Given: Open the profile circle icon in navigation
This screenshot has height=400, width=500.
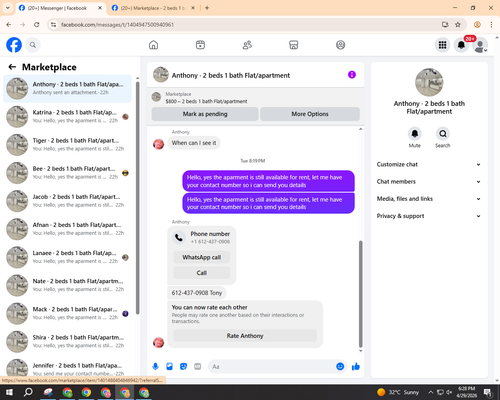Looking at the screenshot, I should click(340, 45).
